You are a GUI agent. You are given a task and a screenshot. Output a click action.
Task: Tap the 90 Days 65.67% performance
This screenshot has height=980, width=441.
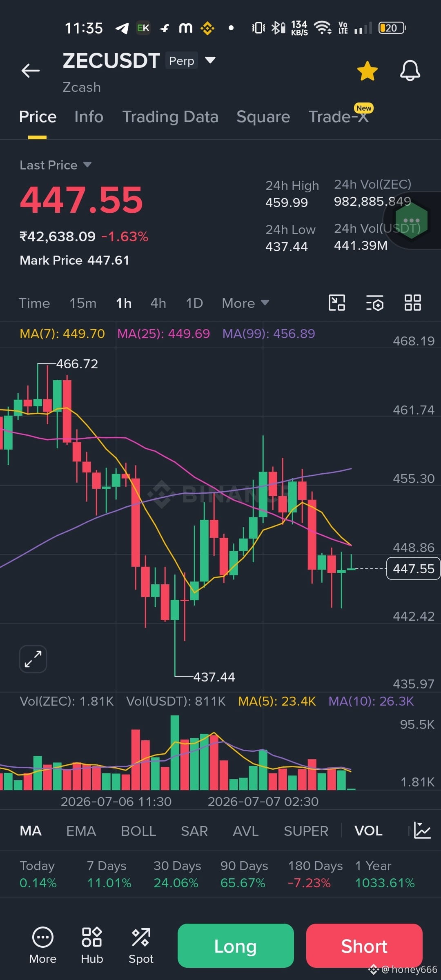pos(244,875)
